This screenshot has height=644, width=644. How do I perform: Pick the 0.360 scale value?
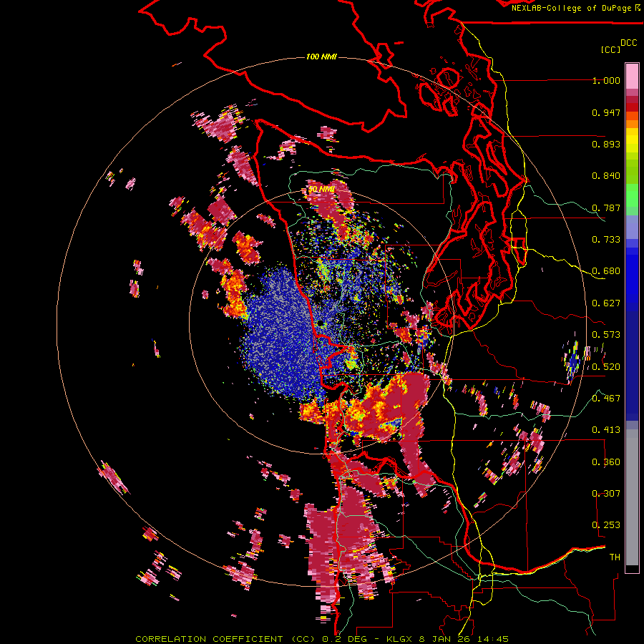(606, 462)
